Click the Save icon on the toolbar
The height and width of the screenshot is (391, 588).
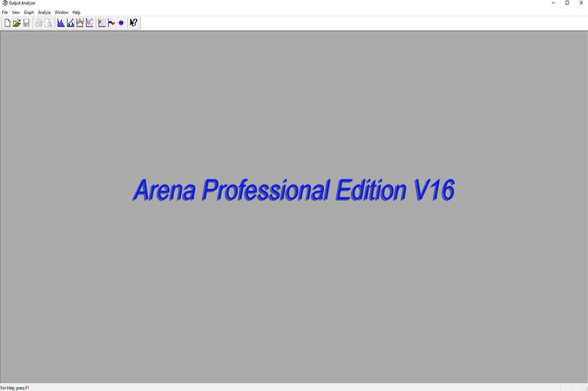coord(26,23)
